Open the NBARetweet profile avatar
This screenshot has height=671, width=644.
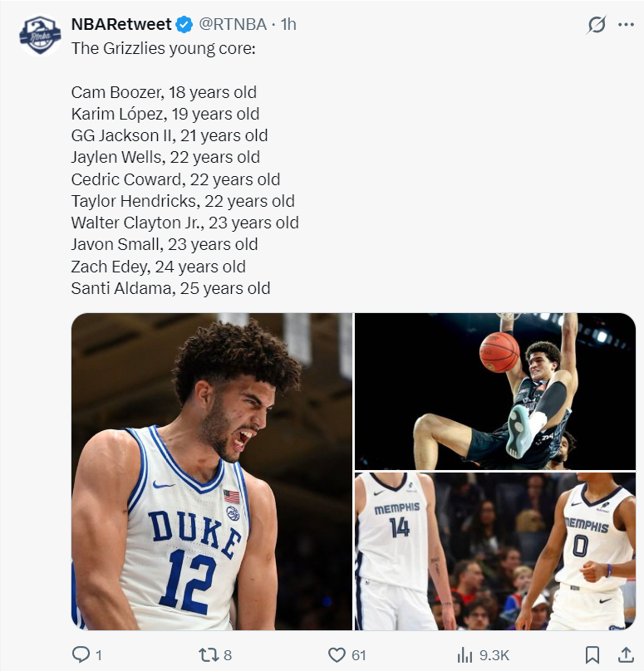tap(40, 35)
